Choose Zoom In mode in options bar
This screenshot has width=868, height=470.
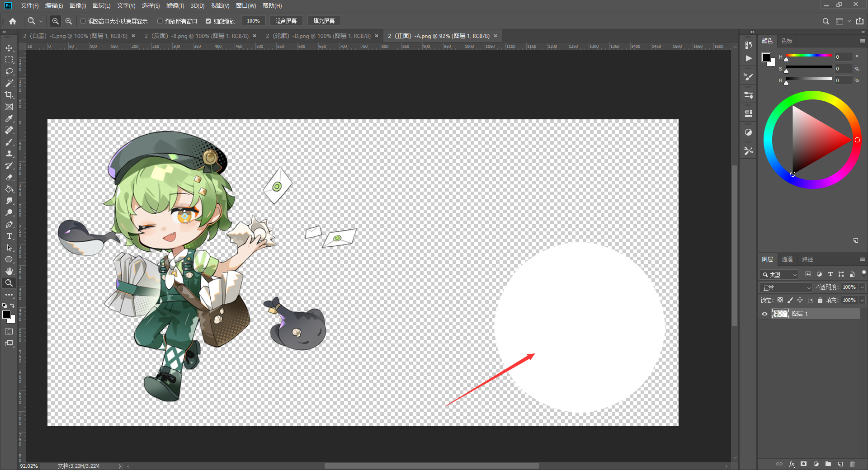click(55, 21)
